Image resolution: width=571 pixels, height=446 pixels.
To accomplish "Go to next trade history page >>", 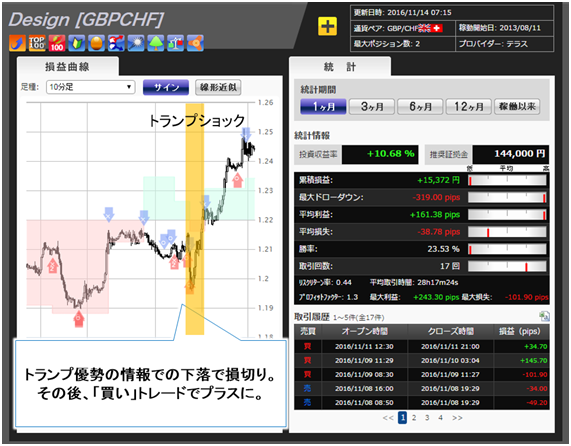I will 457,418.
